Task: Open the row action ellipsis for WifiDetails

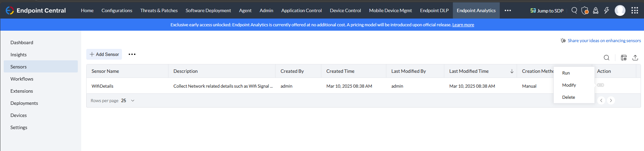Action: coord(601,85)
